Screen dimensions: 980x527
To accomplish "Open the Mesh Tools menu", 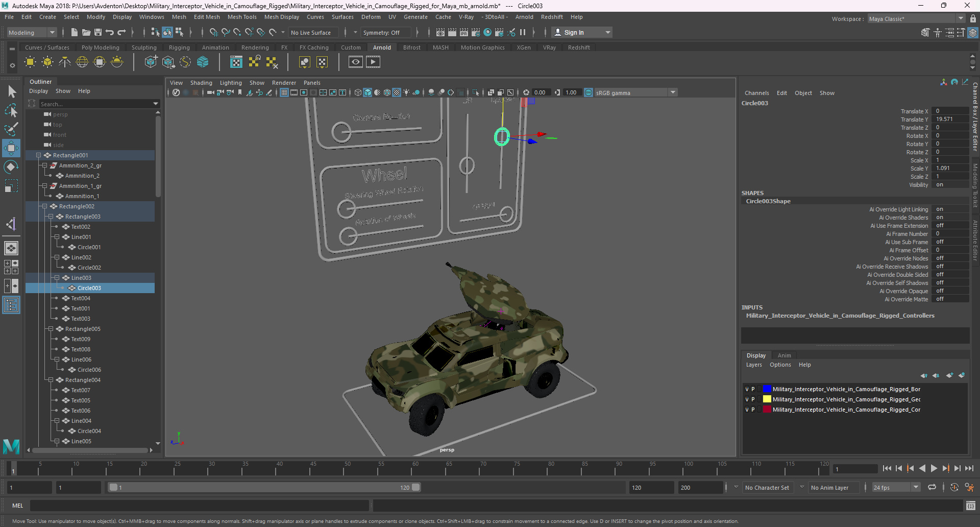I will click(x=242, y=17).
